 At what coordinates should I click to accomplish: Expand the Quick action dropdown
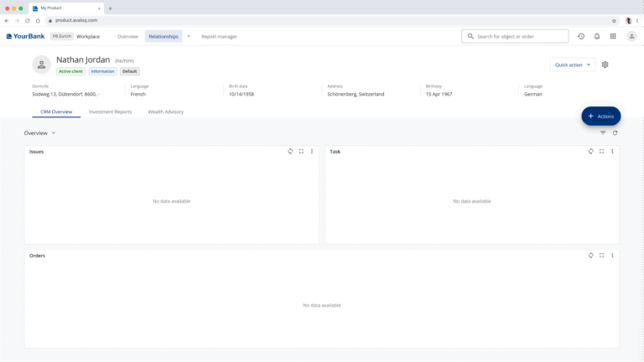pos(573,65)
